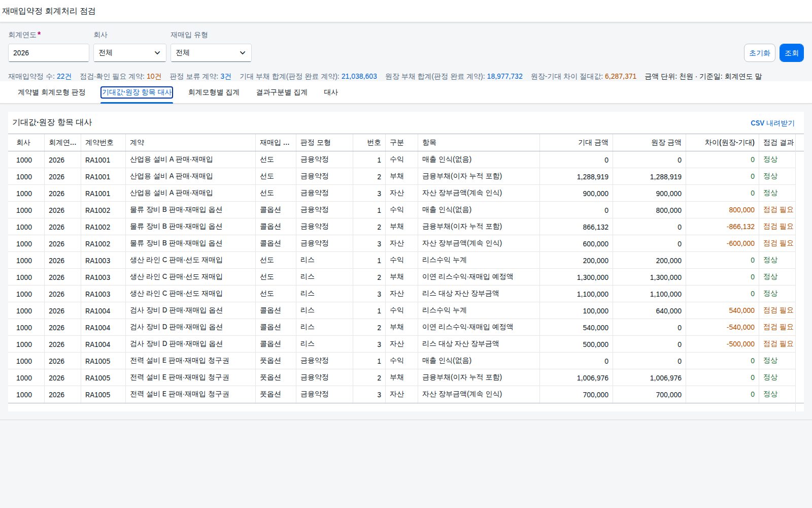Switch to 계약별 회계모형 판정 tab
812x508 pixels.
click(51, 92)
